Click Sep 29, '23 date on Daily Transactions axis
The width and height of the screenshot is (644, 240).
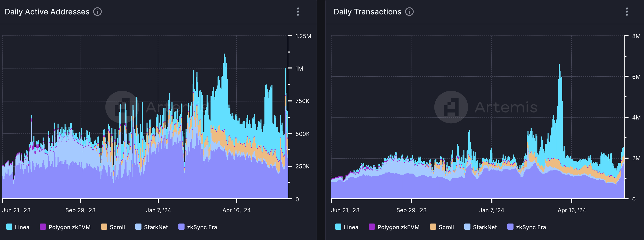[411, 210]
